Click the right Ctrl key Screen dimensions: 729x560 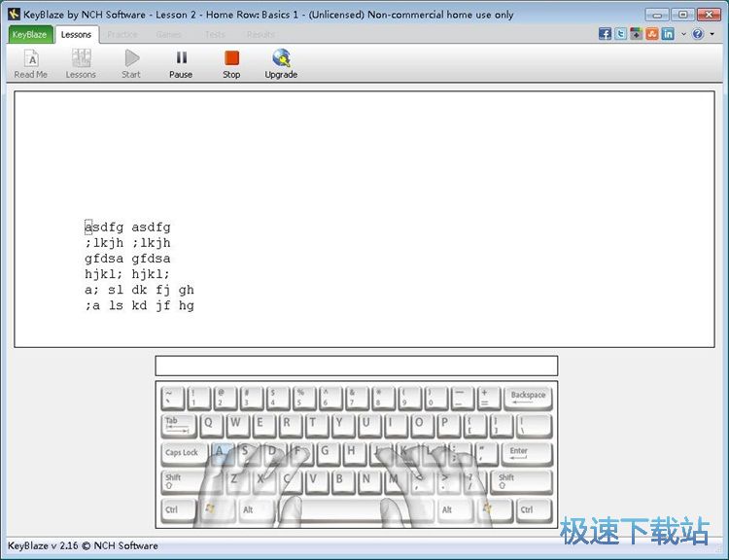point(535,510)
